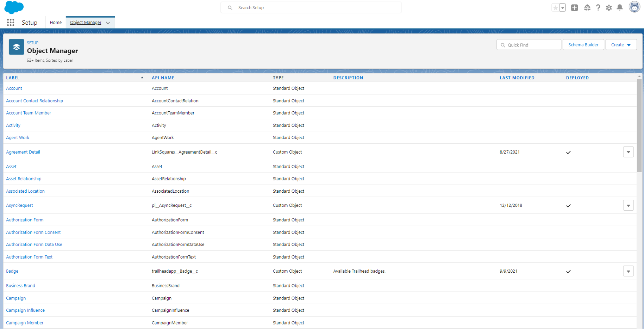Expand the Object Manager tab chevron
The image size is (644, 329).
pos(108,23)
